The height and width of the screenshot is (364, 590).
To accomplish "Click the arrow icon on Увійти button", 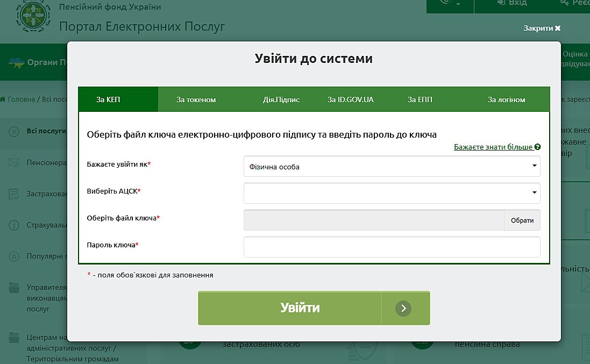I will [403, 308].
